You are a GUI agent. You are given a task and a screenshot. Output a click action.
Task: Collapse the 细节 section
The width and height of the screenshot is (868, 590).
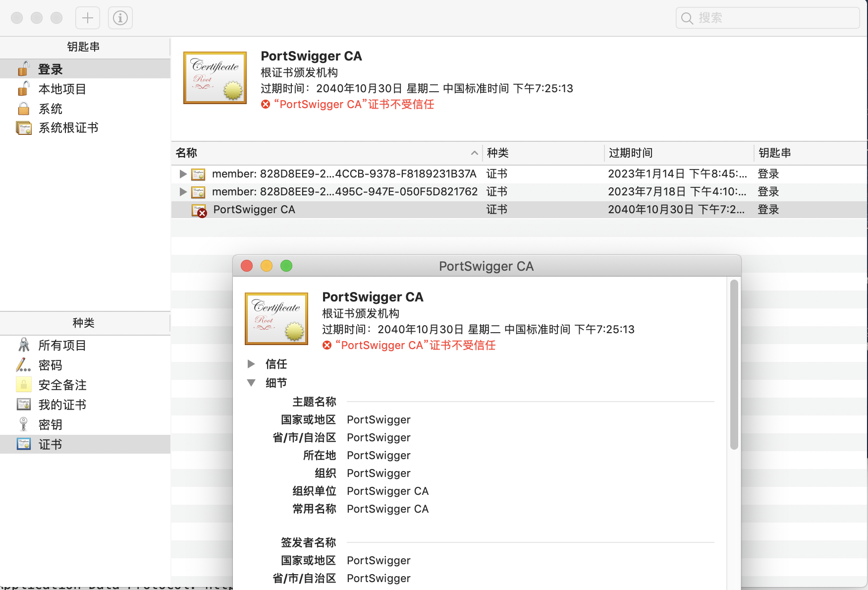click(x=251, y=383)
